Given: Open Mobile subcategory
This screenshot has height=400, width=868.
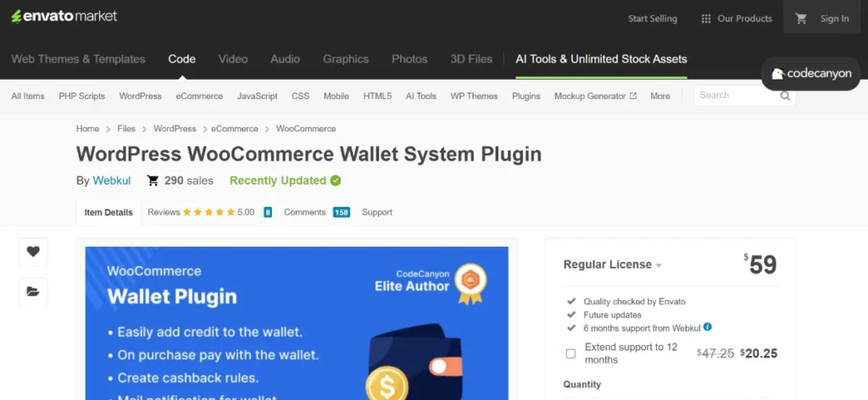Looking at the screenshot, I should click(x=336, y=96).
